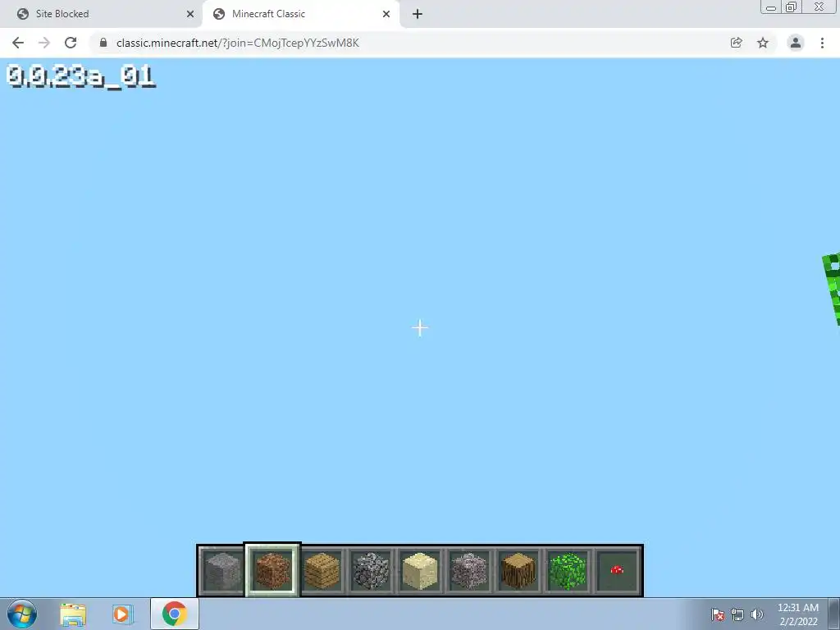
Task: Select the leaves block in hotbar
Action: 568,571
